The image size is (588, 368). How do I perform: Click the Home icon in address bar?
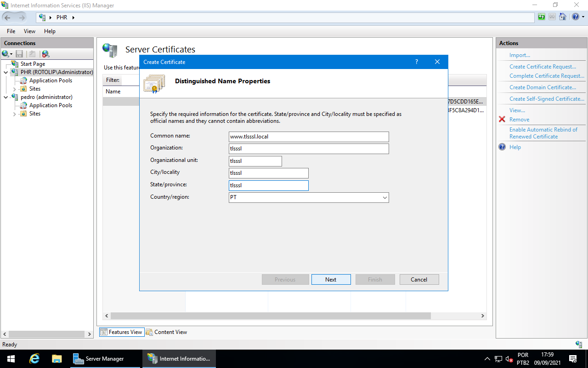pyautogui.click(x=563, y=17)
